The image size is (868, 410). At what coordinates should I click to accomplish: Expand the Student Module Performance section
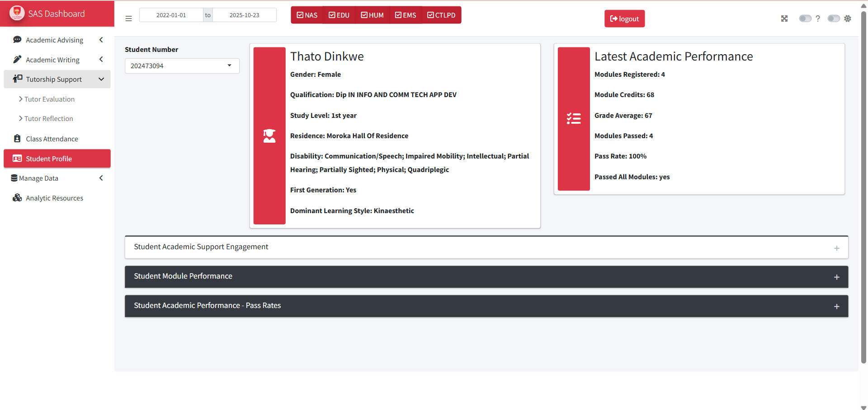(x=837, y=277)
